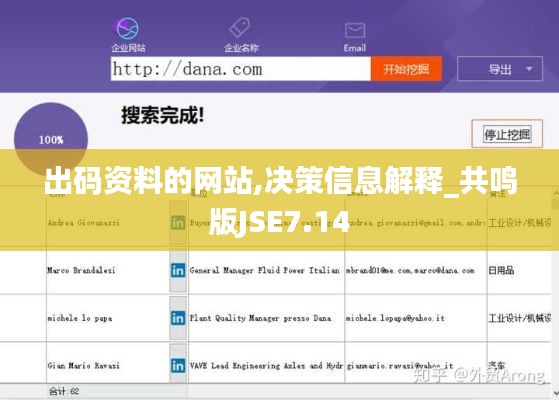This screenshot has height=400, width=559.
Task: Click the 停止挖掘 stop button
Action: (507, 134)
